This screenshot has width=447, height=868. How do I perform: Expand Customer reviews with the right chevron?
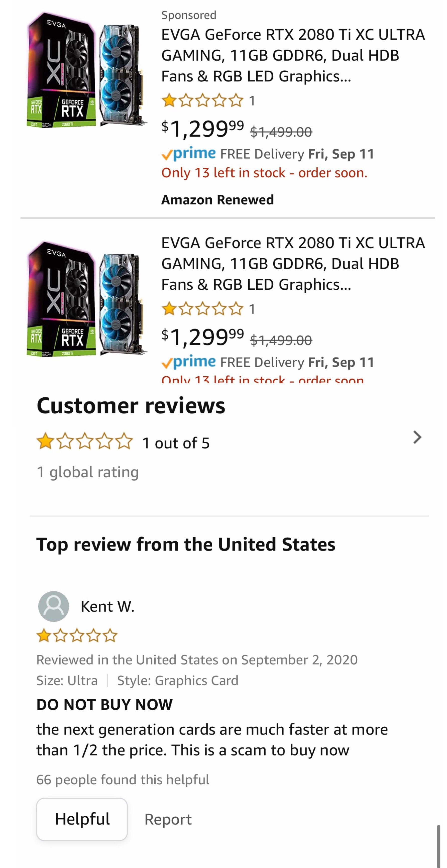(418, 437)
